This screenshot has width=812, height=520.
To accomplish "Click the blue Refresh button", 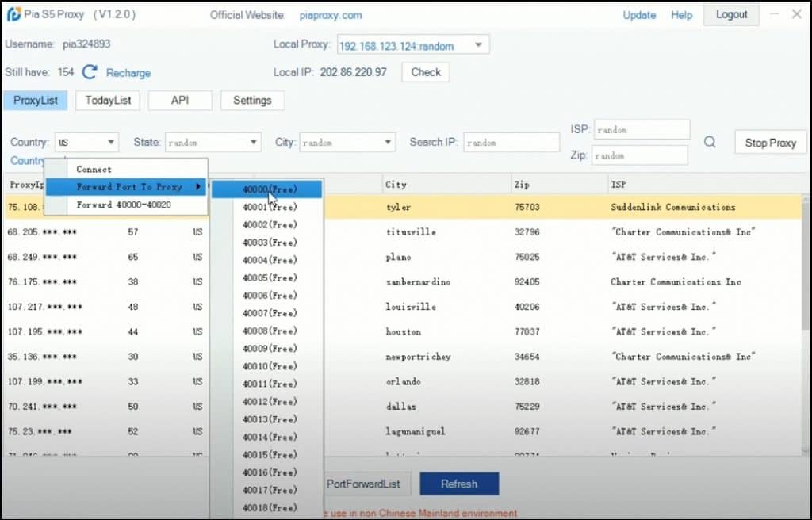I will (x=459, y=484).
